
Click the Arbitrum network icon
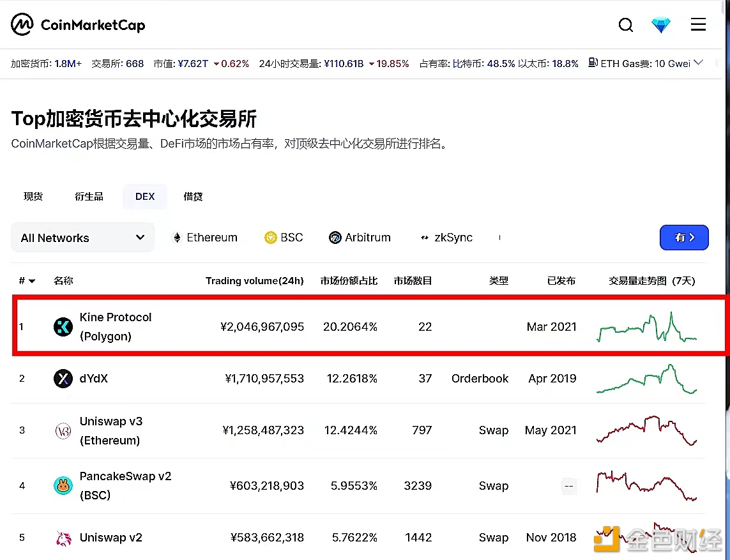click(x=335, y=238)
